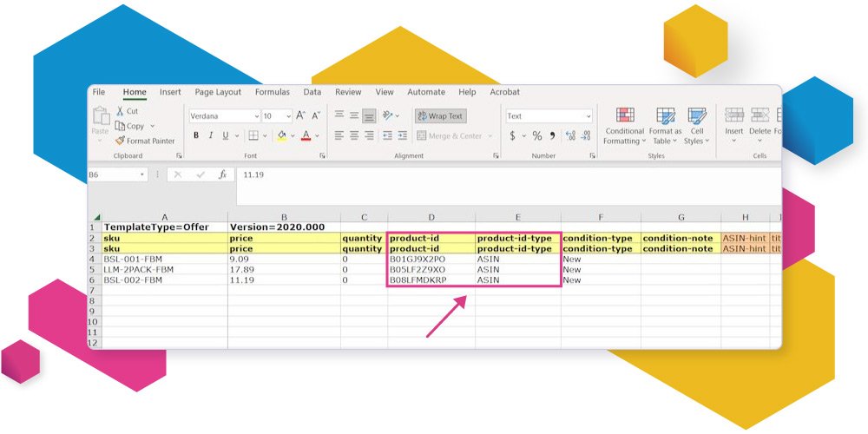Click the Cut scissors icon
Viewport: 868px width, 434px height.
pos(121,111)
